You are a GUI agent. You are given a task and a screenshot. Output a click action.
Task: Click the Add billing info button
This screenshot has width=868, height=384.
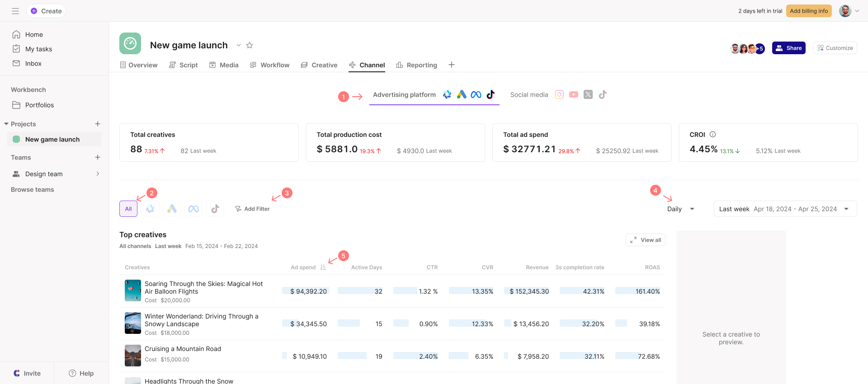tap(809, 11)
